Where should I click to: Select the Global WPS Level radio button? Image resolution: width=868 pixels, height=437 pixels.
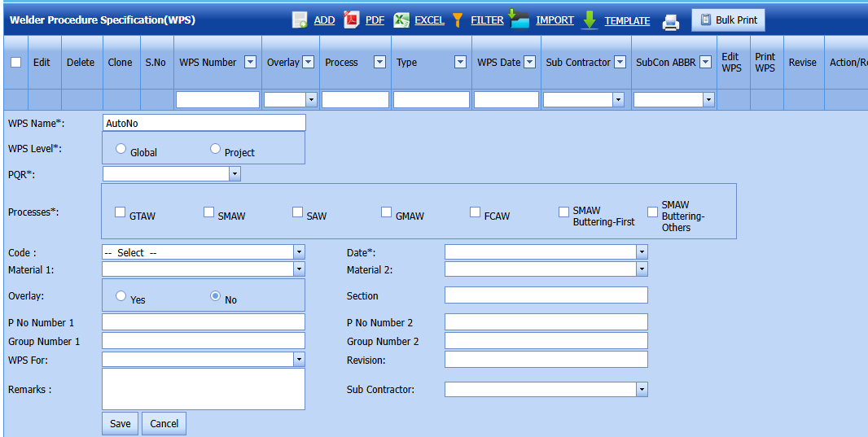[x=121, y=149]
